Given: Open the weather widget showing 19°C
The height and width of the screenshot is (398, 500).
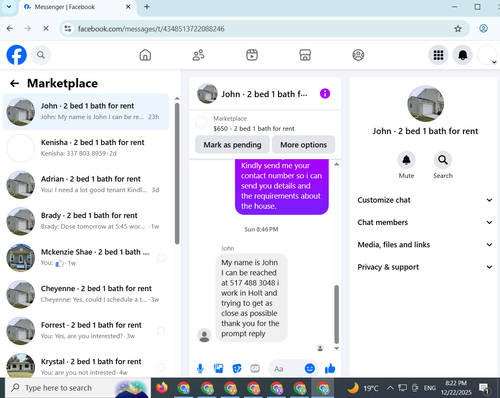Looking at the screenshot, I should pos(363,388).
